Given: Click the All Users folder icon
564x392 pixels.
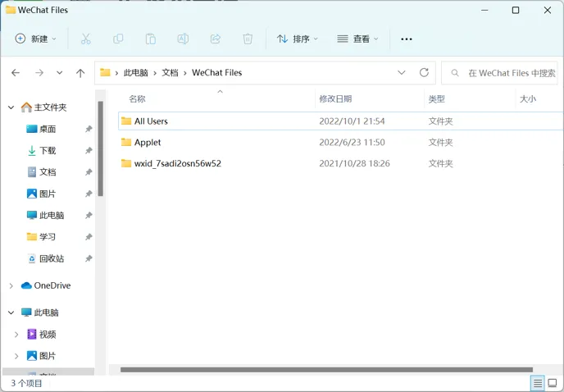Looking at the screenshot, I should coord(126,121).
